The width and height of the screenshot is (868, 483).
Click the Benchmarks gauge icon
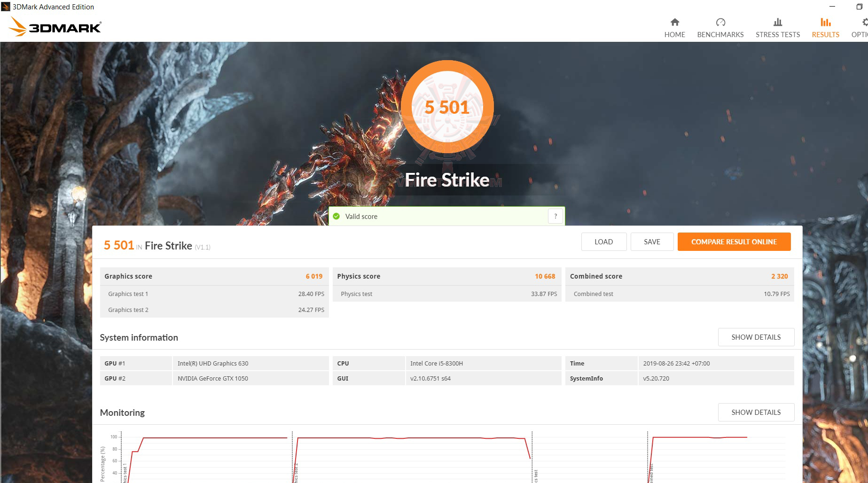(720, 22)
